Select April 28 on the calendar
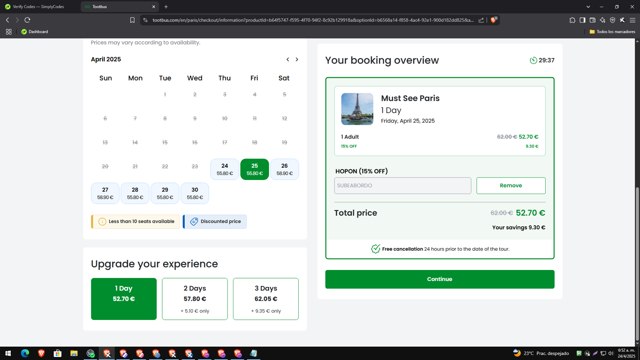This screenshot has height=360, width=640. click(135, 193)
